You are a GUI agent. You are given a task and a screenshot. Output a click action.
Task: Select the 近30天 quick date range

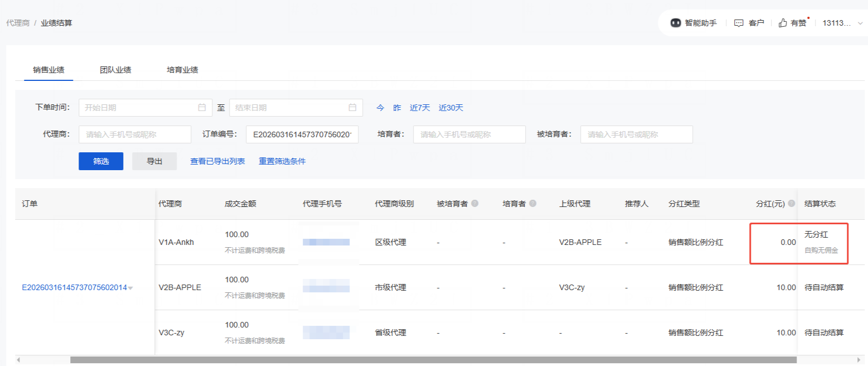(450, 108)
